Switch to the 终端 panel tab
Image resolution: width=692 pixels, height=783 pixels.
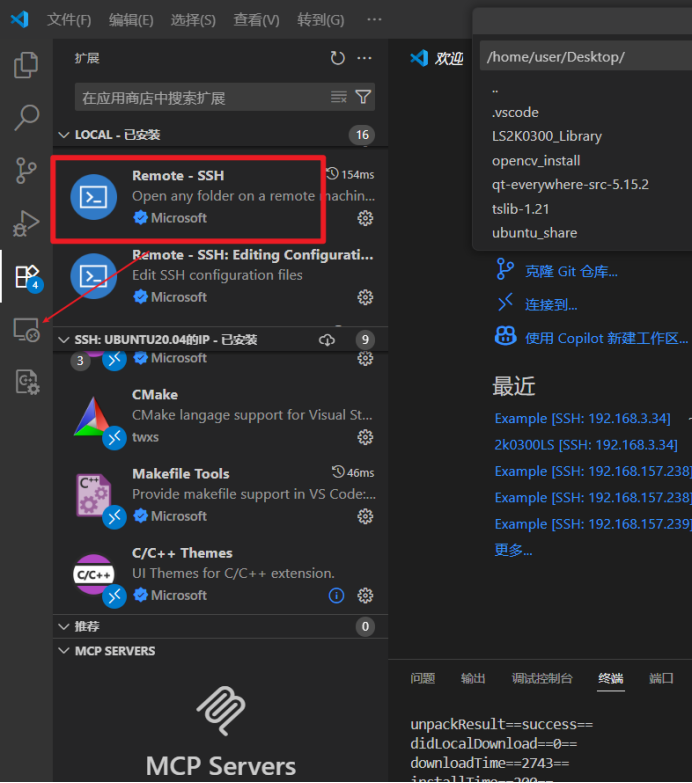click(x=611, y=678)
